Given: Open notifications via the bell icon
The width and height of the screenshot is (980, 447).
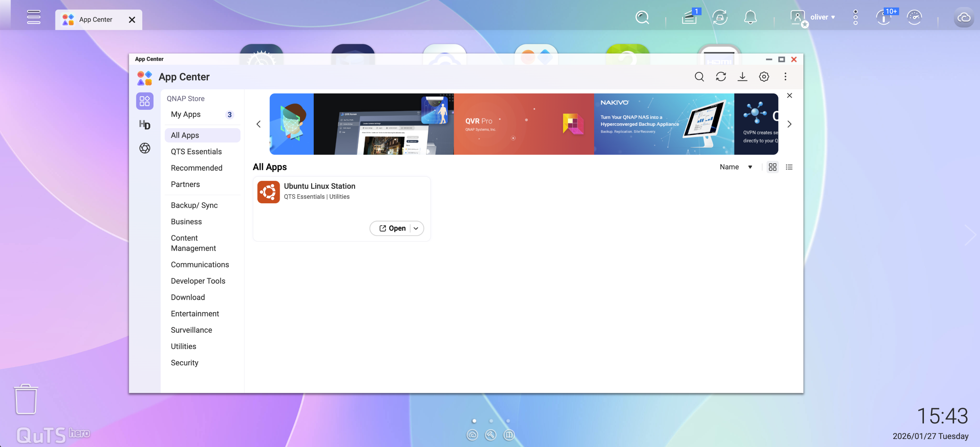Looking at the screenshot, I should pos(750,17).
